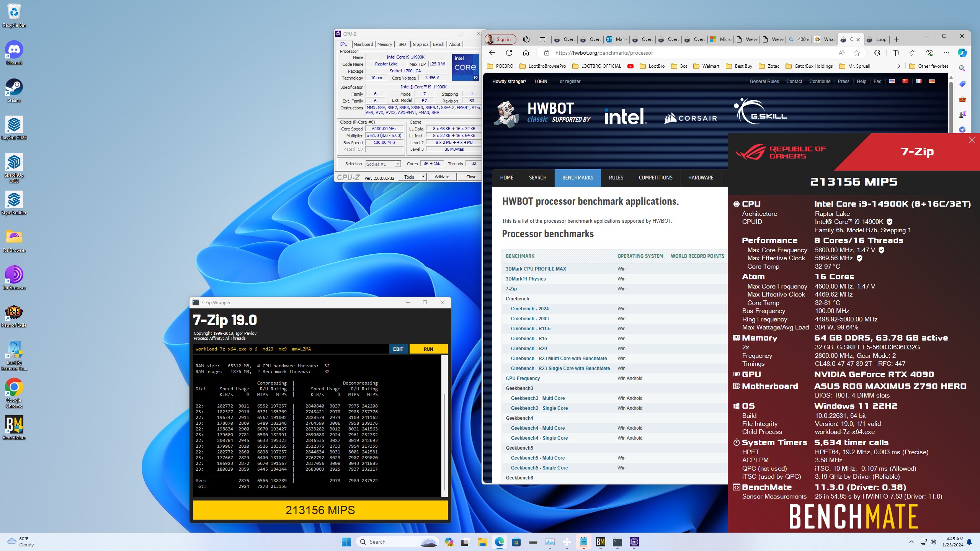Open the About tab in CPU-Z
The image size is (980, 551).
tap(455, 44)
